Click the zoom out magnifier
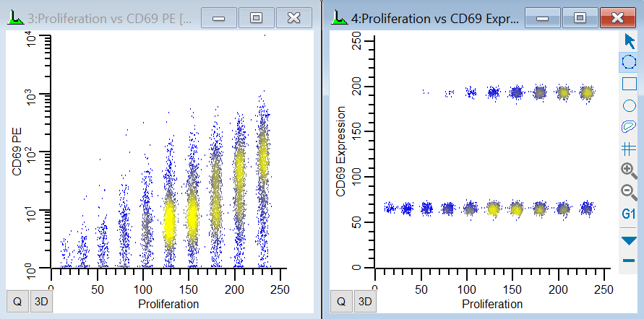This screenshot has width=644, height=319. tap(629, 192)
